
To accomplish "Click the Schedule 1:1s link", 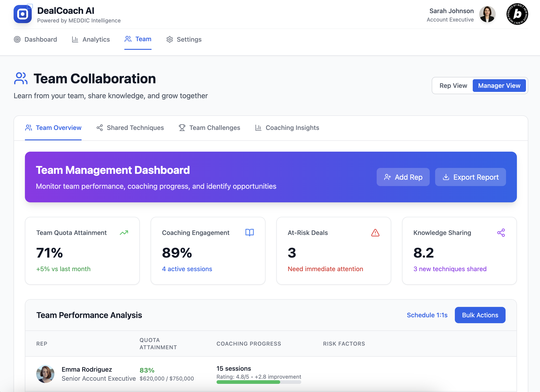I will click(x=427, y=315).
